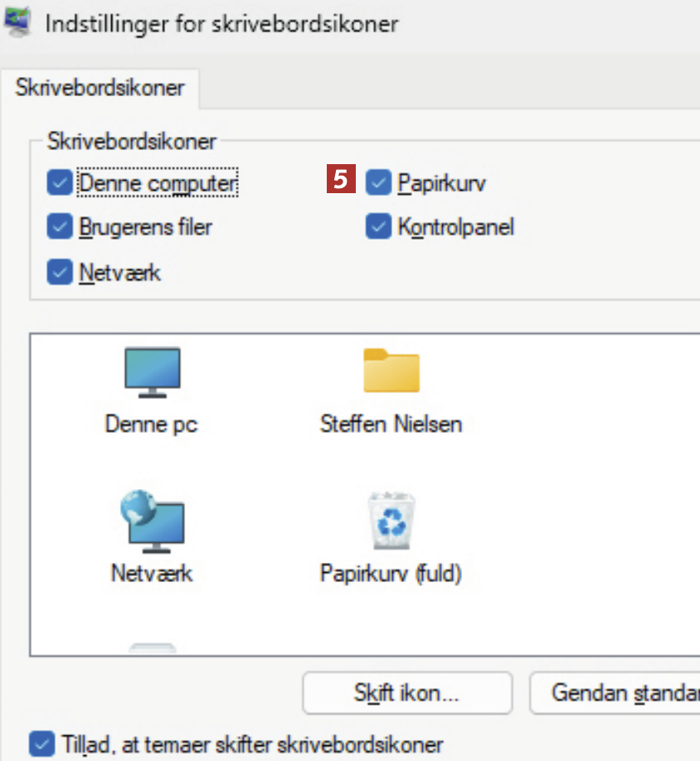Image resolution: width=700 pixels, height=761 pixels.
Task: Select the Denne pc monitor icon
Action: 153,373
